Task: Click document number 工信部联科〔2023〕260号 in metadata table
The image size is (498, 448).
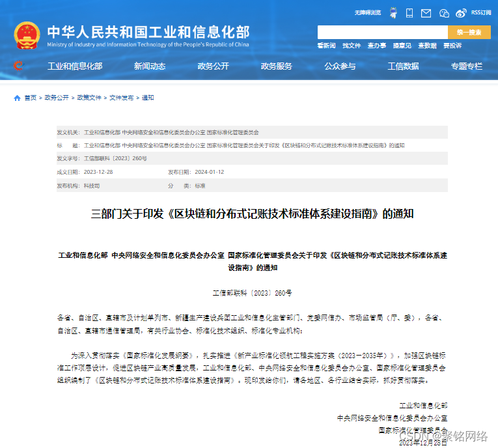Action: click(115, 158)
